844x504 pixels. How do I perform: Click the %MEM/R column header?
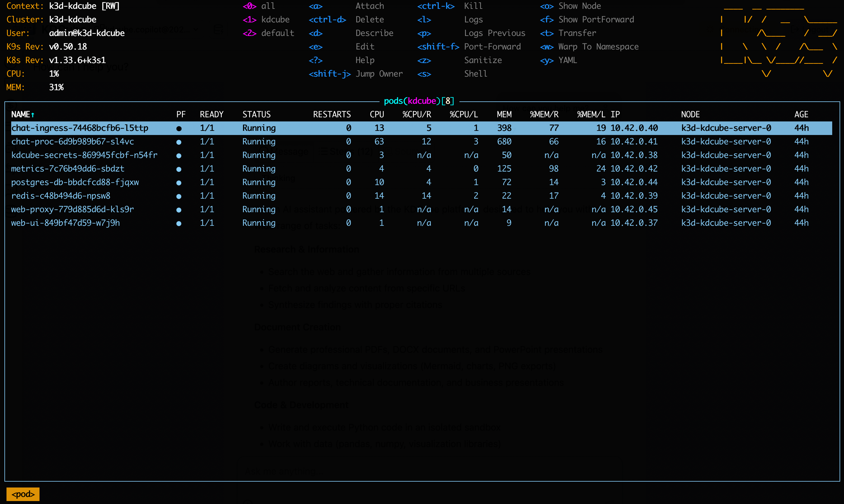tap(544, 114)
